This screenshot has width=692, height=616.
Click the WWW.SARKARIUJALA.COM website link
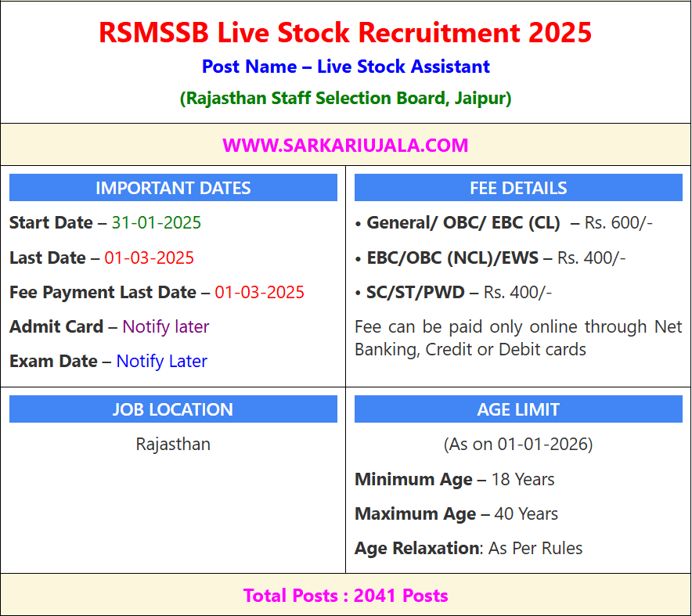[345, 145]
